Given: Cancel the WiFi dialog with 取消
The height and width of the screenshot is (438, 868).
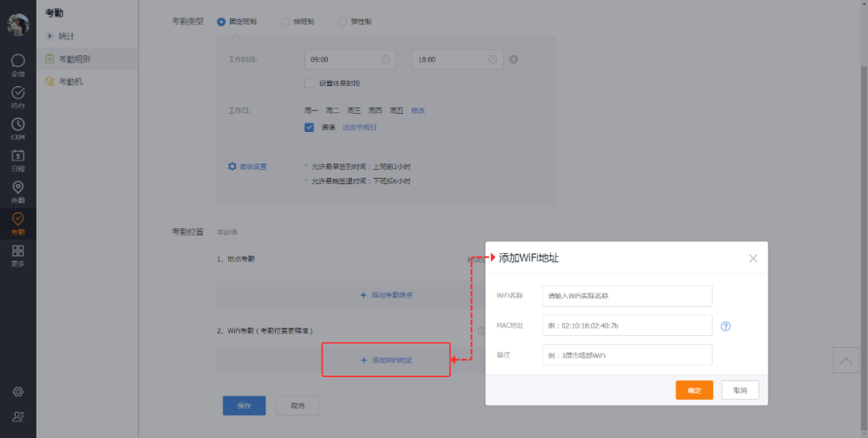Looking at the screenshot, I should pos(740,390).
